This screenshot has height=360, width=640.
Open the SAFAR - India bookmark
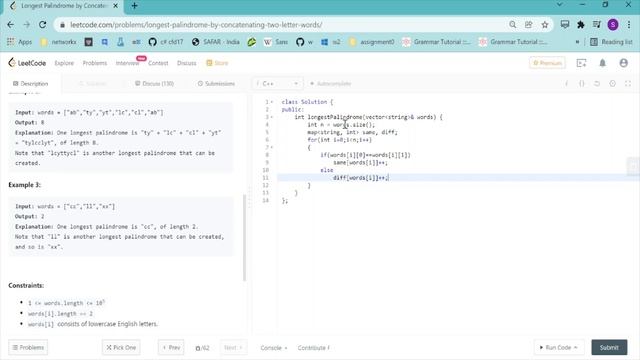(216, 42)
